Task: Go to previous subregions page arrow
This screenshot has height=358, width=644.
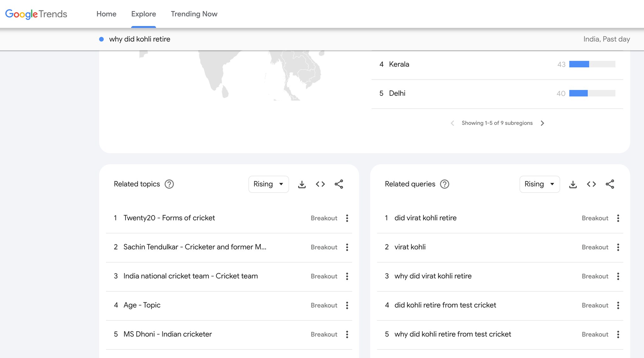Action: coord(452,123)
